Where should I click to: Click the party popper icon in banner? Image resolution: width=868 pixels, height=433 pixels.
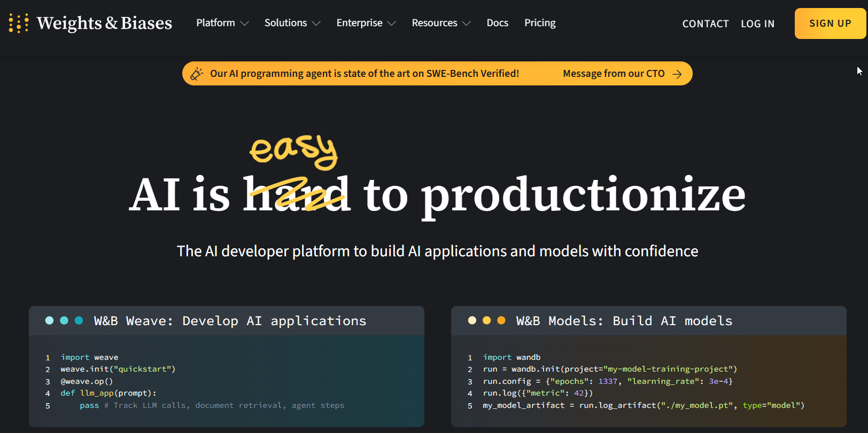(x=197, y=73)
